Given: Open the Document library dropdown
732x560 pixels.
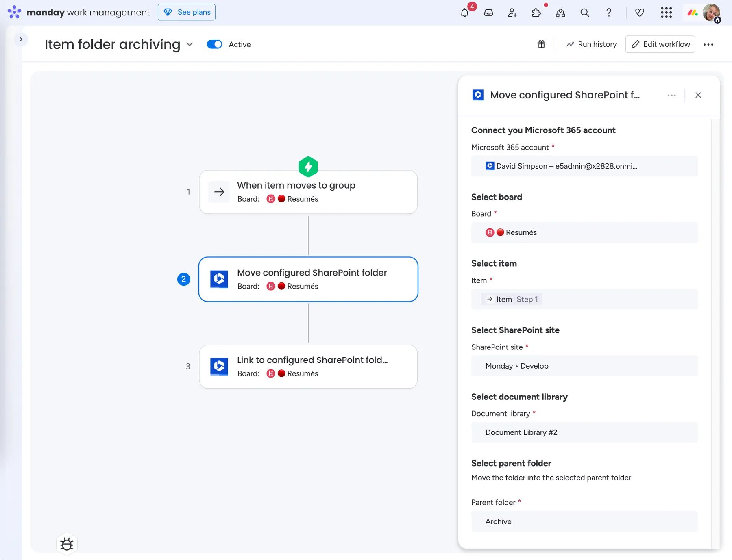Looking at the screenshot, I should tap(584, 432).
